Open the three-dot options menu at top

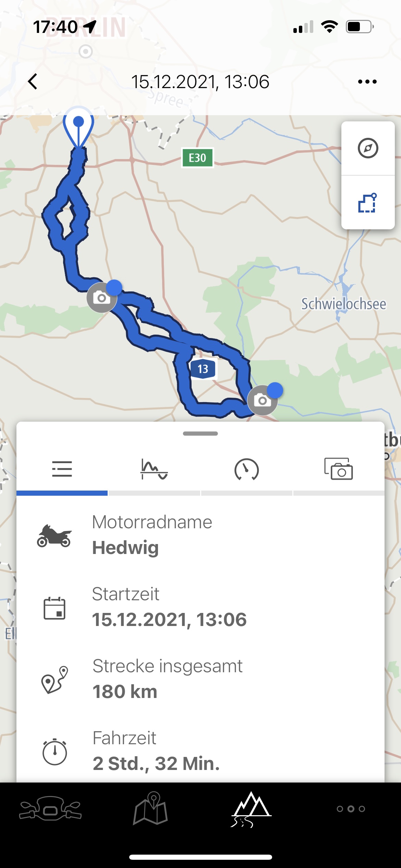click(x=367, y=82)
